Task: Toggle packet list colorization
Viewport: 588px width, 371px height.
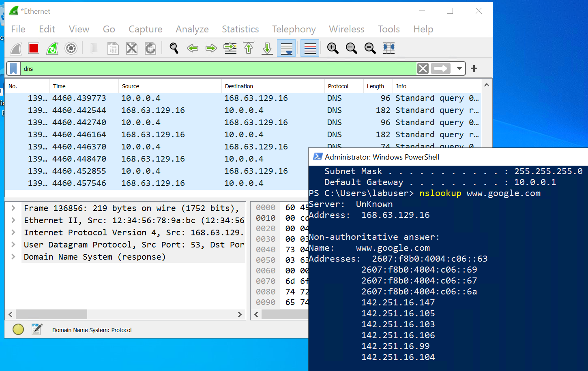Action: coord(309,48)
